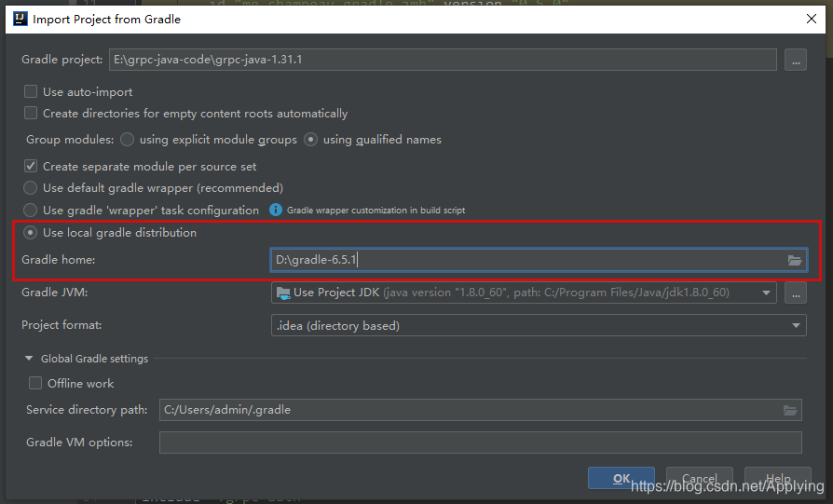The height and width of the screenshot is (504, 833).
Task: Uncheck Create separate module per source set
Action: tap(31, 166)
